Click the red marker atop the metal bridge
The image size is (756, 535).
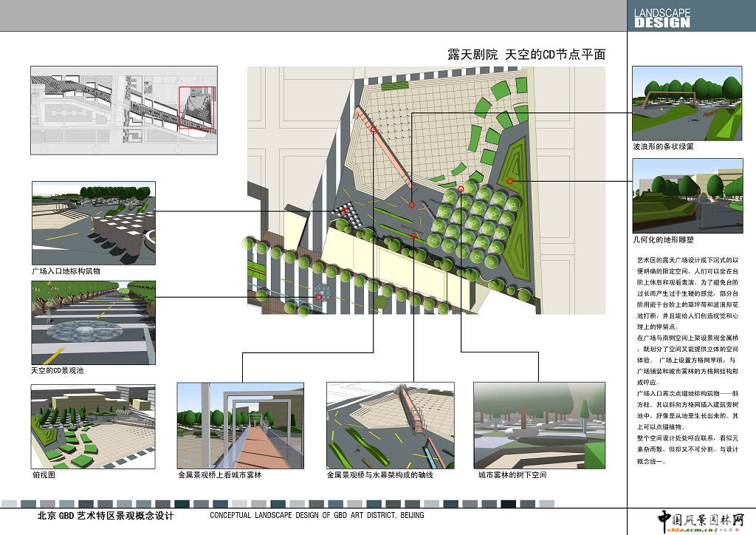coord(374,130)
